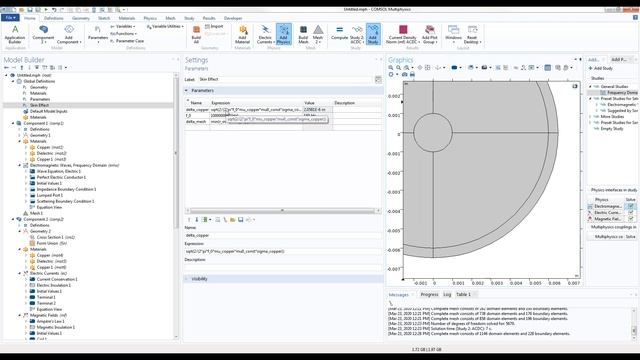Screen dimensions: 640x360
Task: Toggle the Add Physics ribbon button
Action: (283, 34)
